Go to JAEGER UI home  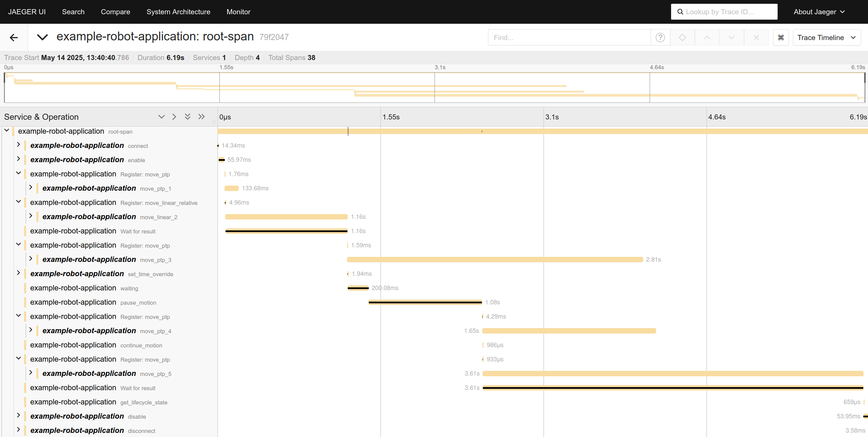[x=27, y=12]
